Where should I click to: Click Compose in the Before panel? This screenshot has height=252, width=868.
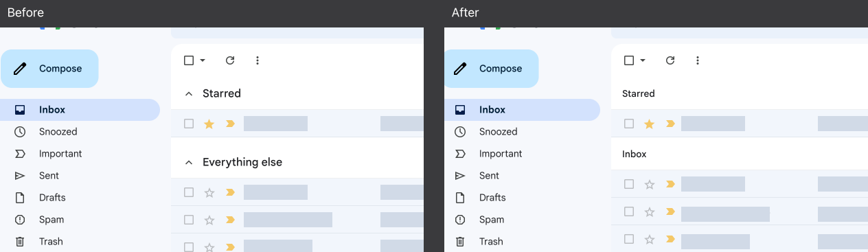click(x=49, y=69)
